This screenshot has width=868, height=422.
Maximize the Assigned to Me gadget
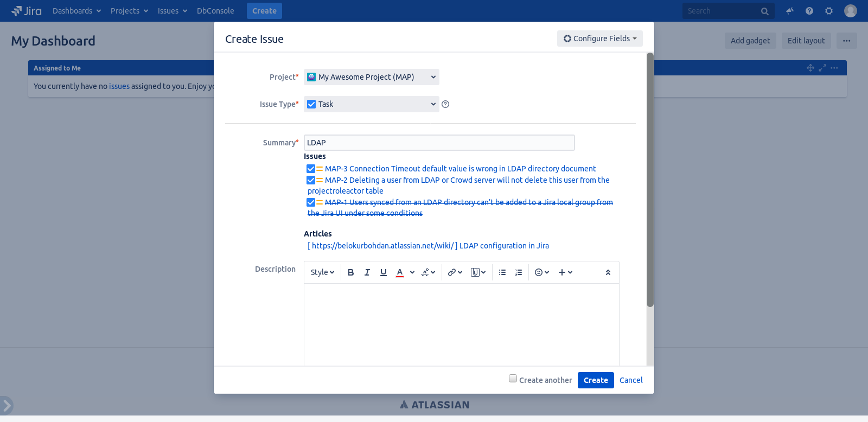coord(822,68)
